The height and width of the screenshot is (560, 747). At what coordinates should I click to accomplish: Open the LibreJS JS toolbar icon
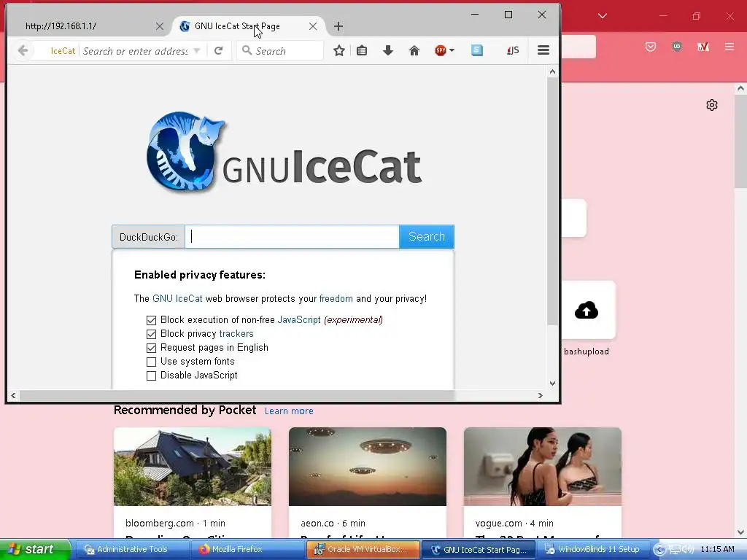tap(513, 50)
